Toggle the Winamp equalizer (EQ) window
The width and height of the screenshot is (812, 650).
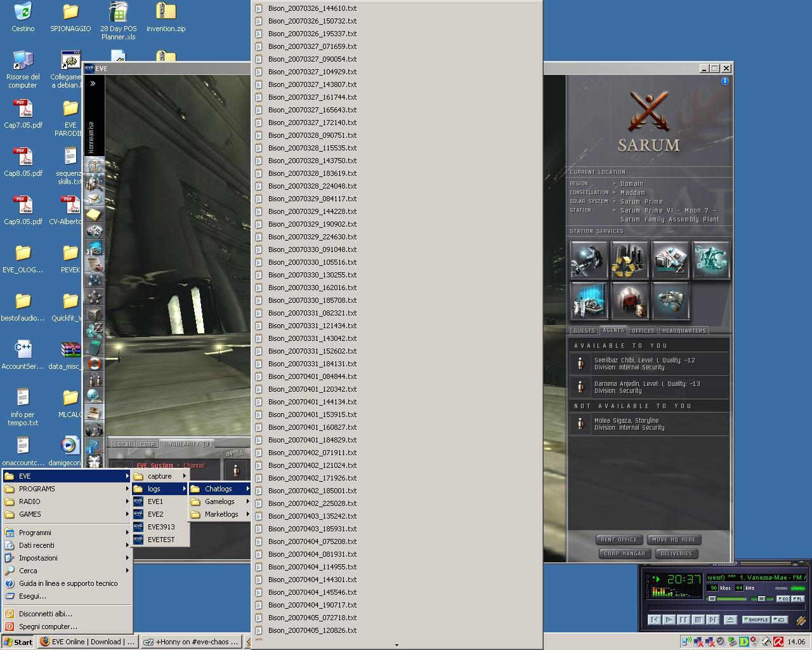pyautogui.click(x=783, y=599)
